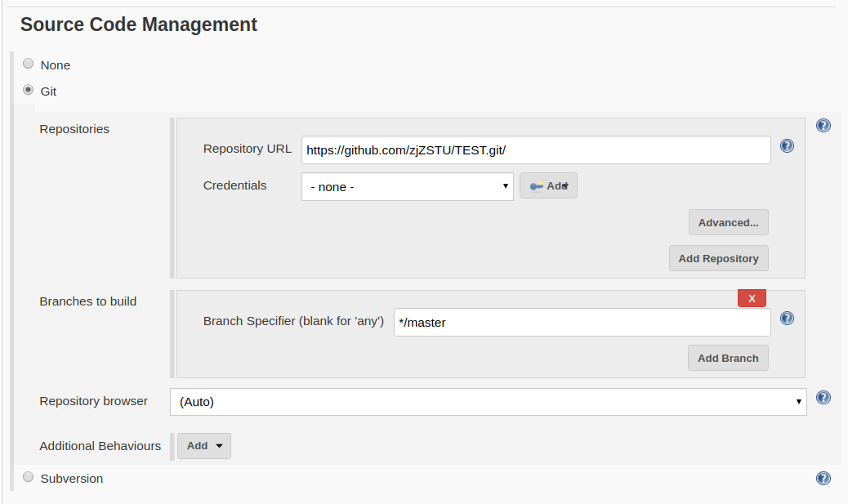View help for the Subversion option
Image resolution: width=848 pixels, height=504 pixels.
point(823,479)
